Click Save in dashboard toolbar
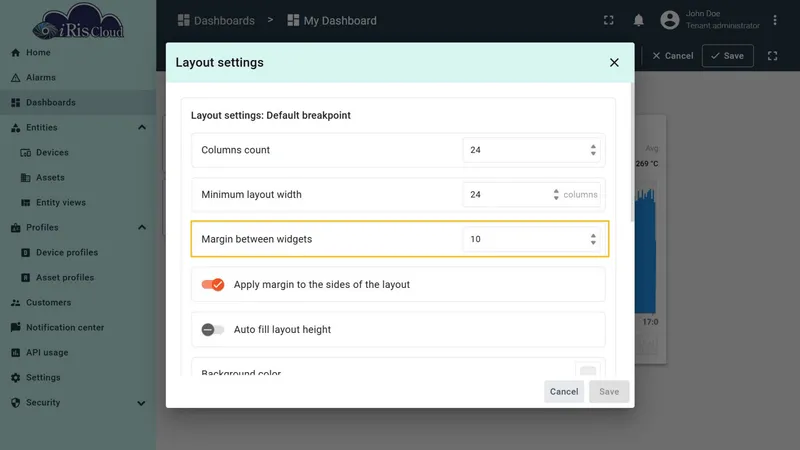Image resolution: width=800 pixels, height=450 pixels. click(728, 56)
